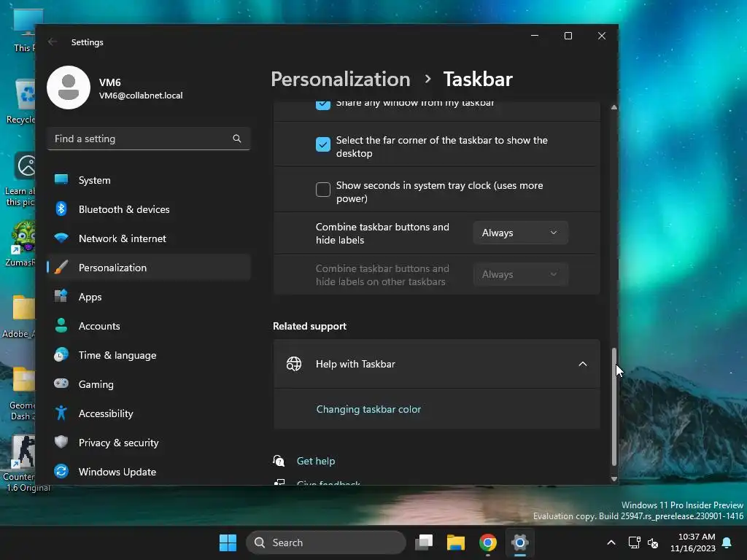Click the Get help link
This screenshot has width=747, height=560.
tap(315, 461)
